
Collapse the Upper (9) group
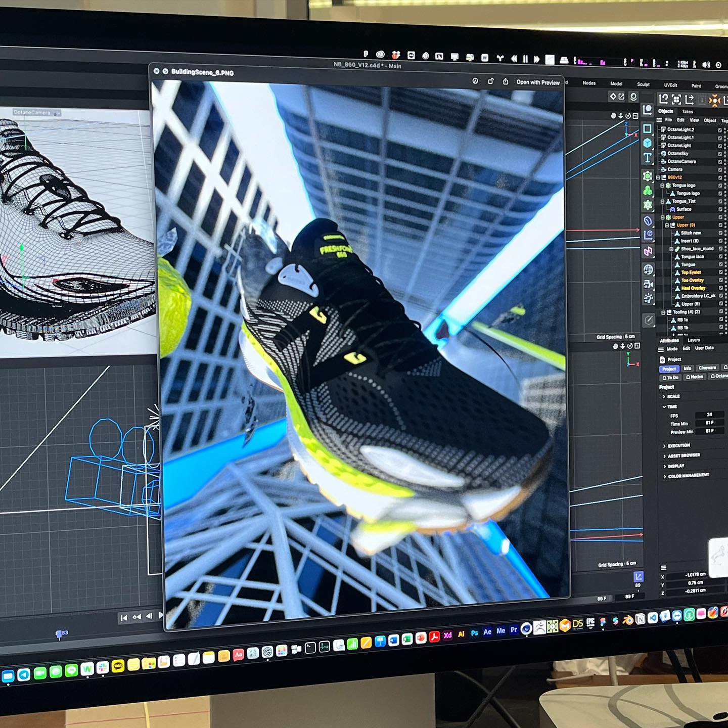coord(667,225)
